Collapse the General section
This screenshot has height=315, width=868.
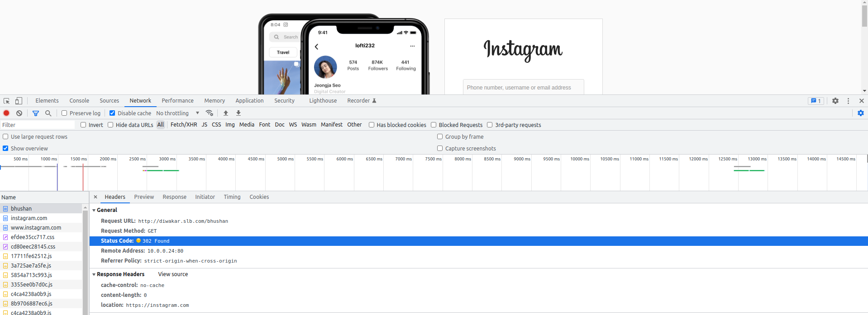[94, 210]
